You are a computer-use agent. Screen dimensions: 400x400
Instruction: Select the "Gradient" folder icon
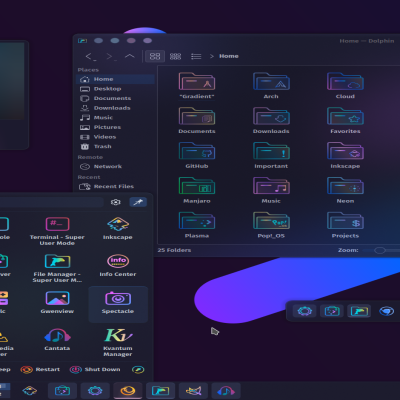click(x=197, y=81)
